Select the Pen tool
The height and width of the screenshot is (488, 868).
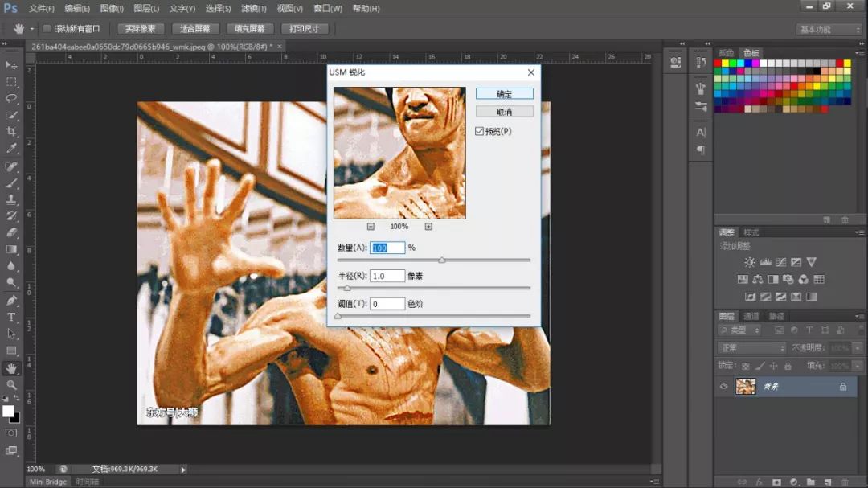point(11,300)
